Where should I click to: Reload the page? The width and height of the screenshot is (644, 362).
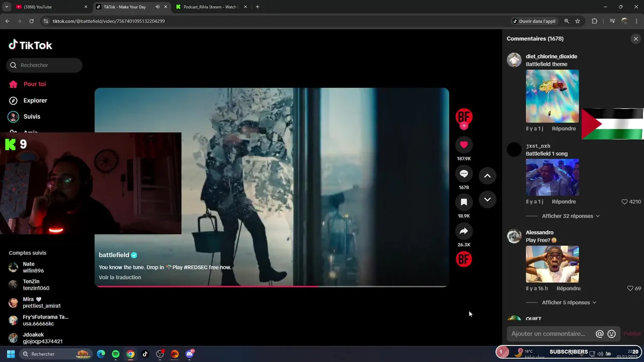coord(31,21)
